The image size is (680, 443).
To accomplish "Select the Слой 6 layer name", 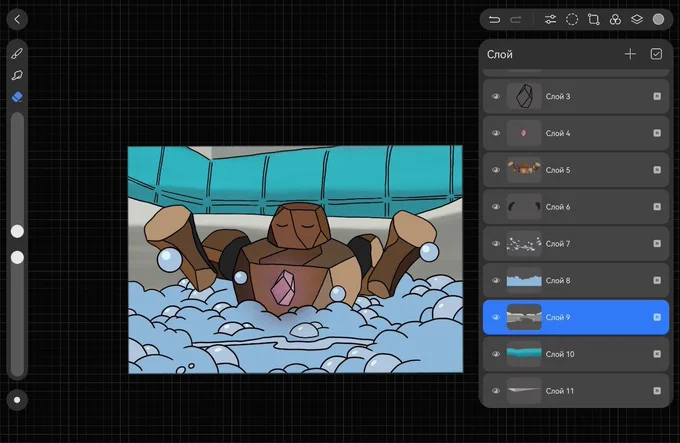I will [x=558, y=207].
